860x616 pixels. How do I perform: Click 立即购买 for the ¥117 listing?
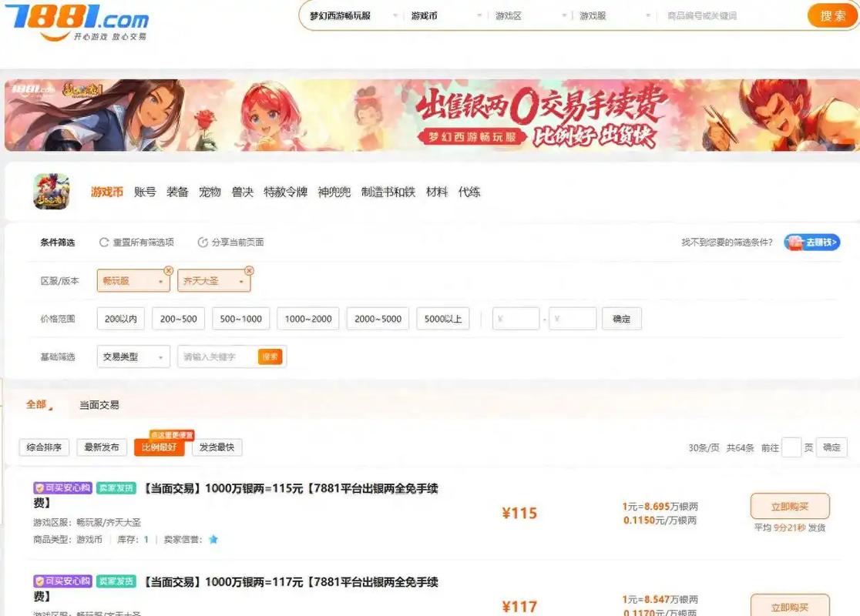point(790,604)
